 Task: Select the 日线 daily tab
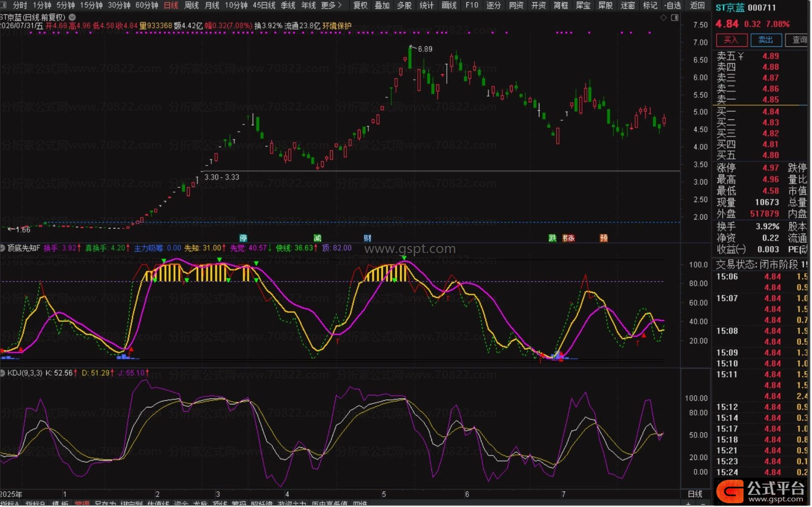[171, 5]
